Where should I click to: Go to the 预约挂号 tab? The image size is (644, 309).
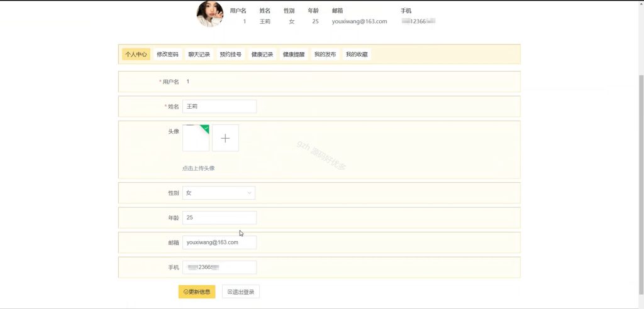pyautogui.click(x=230, y=54)
